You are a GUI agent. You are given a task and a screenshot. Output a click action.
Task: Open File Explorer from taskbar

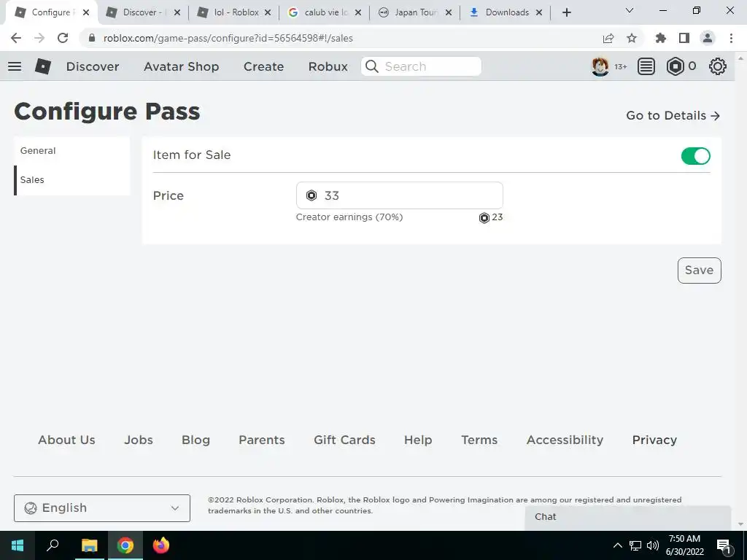89,545
